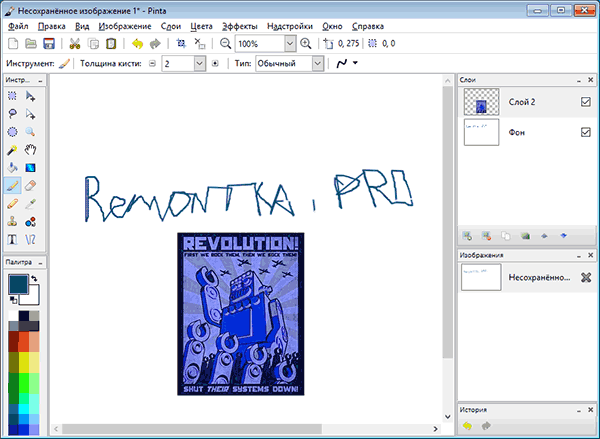Minimize the Изображения panel
Screen dimensions: 600x439
(x=579, y=255)
